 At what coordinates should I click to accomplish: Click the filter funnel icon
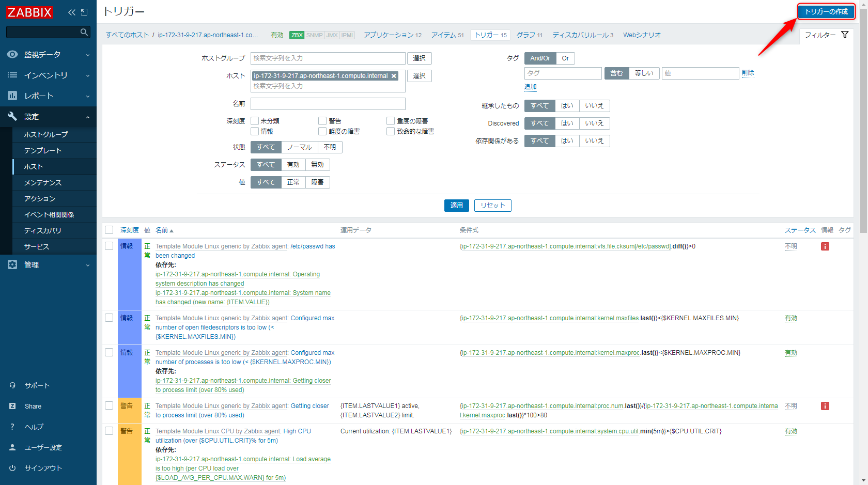(x=845, y=35)
